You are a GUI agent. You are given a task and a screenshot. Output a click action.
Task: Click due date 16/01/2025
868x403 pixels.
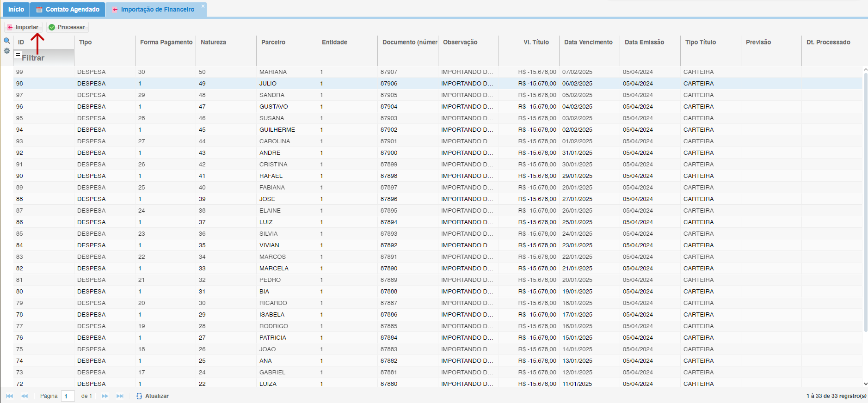pyautogui.click(x=577, y=326)
